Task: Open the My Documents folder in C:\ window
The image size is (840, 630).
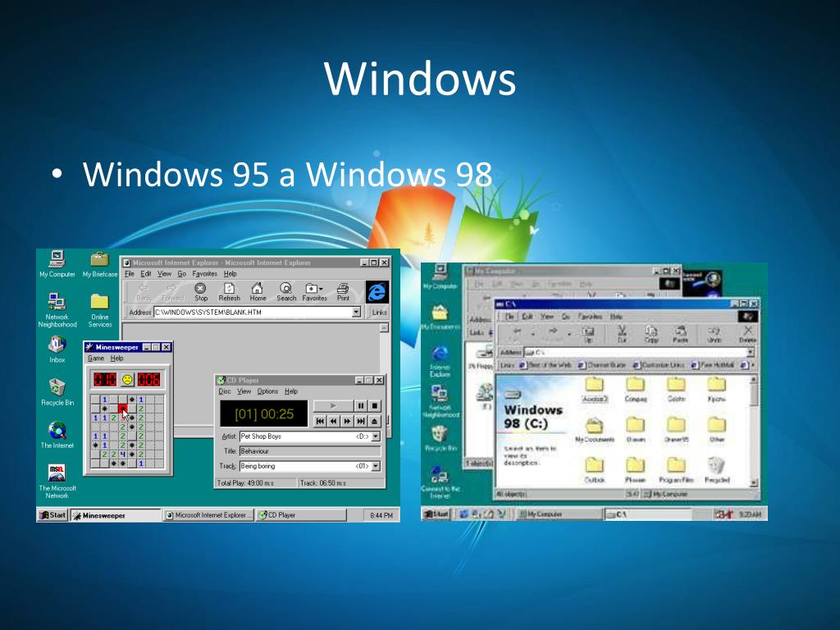Action: [595, 430]
